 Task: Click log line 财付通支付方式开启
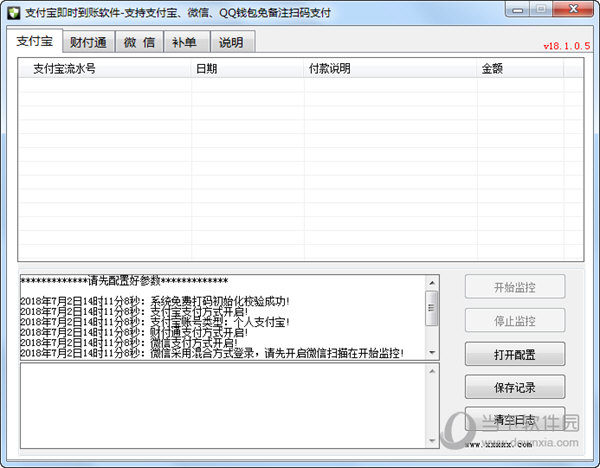(134, 333)
